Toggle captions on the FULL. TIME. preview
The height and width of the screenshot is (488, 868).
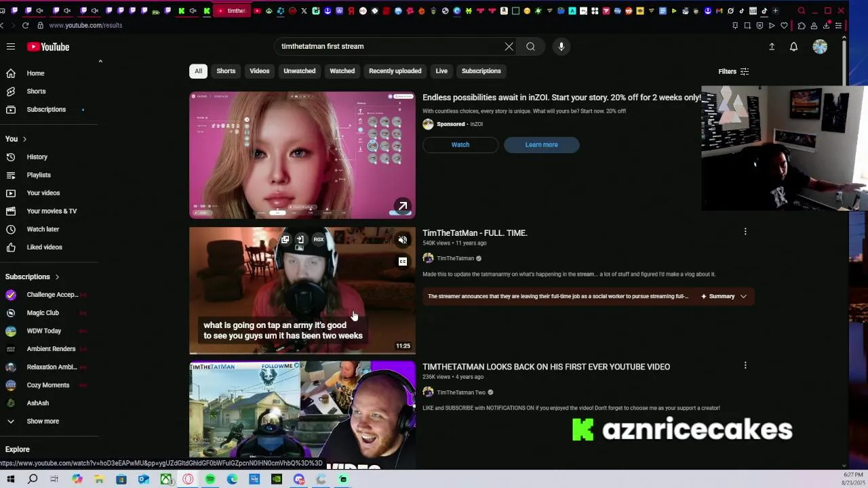[403, 262]
